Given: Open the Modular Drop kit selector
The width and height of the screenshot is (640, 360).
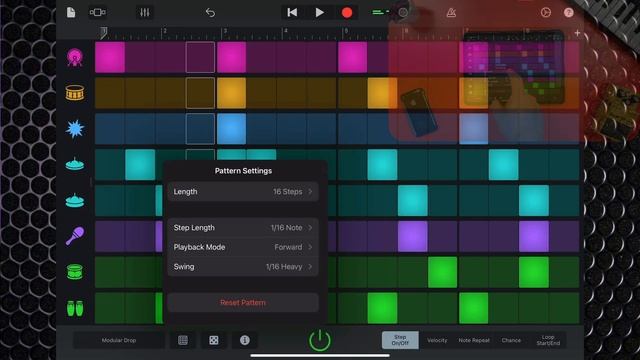Looking at the screenshot, I should click(x=119, y=340).
